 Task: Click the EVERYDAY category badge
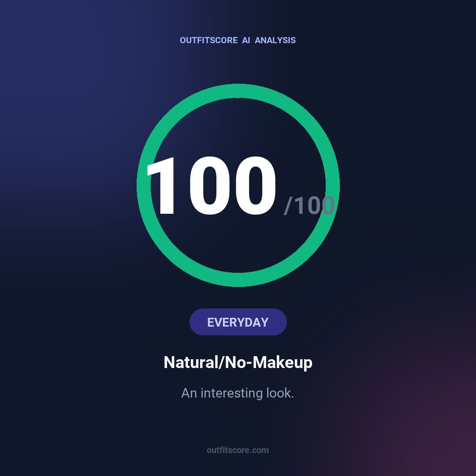238,322
